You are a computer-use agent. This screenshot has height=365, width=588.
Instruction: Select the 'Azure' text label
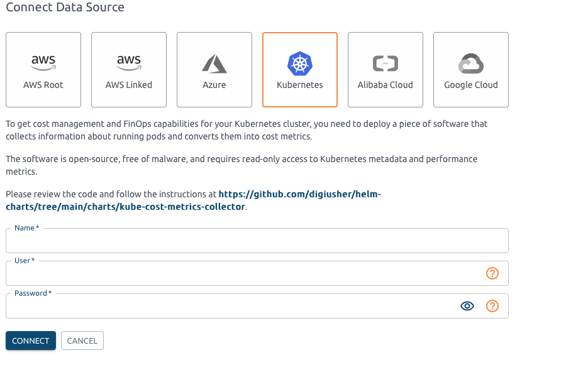[214, 85]
